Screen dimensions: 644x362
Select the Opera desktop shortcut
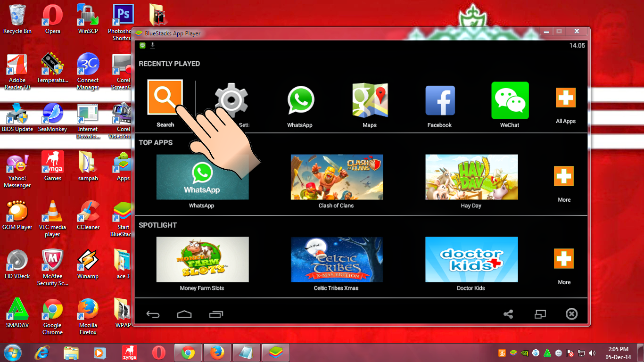point(53,19)
